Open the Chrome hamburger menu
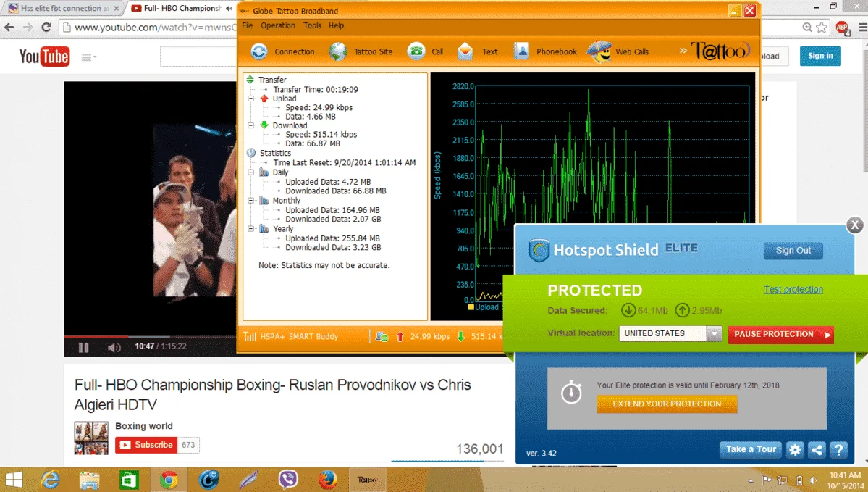The image size is (868, 492). 862,27
